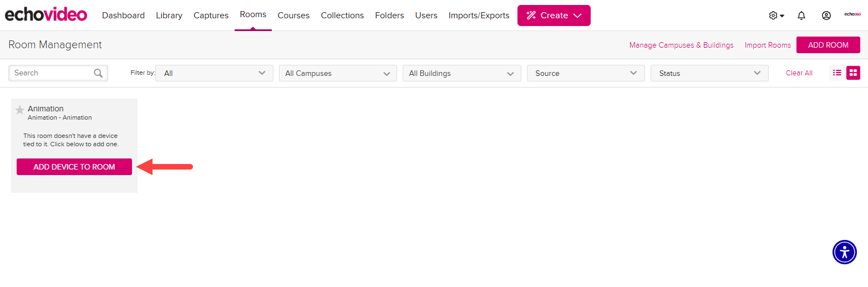868x287 pixels.
Task: Click the echovideo logo
Action: (x=46, y=14)
